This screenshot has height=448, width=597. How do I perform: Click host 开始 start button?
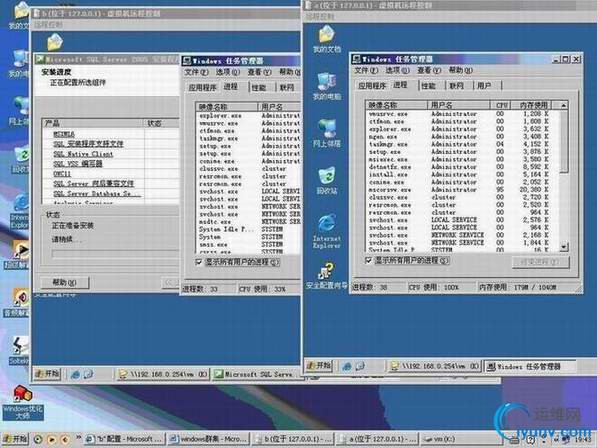coord(14,439)
